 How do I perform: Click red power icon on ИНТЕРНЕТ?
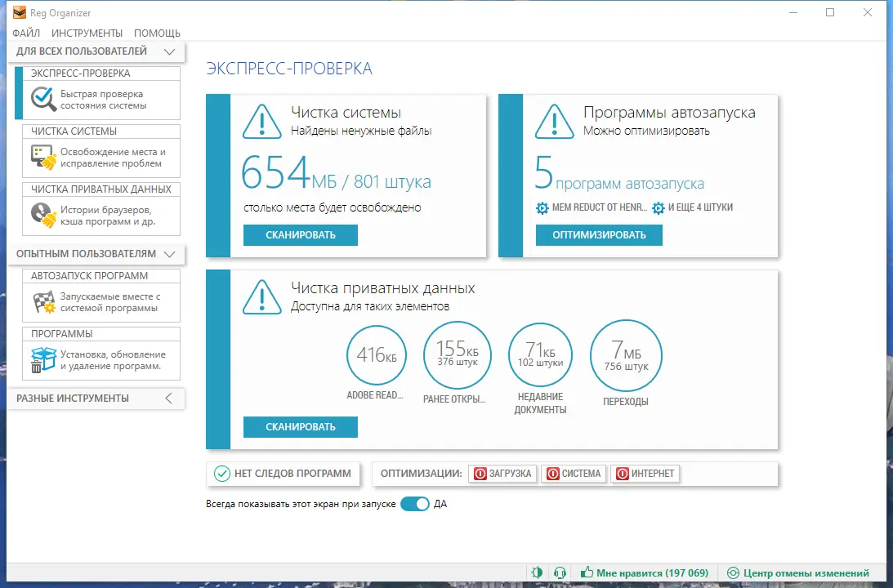click(623, 474)
